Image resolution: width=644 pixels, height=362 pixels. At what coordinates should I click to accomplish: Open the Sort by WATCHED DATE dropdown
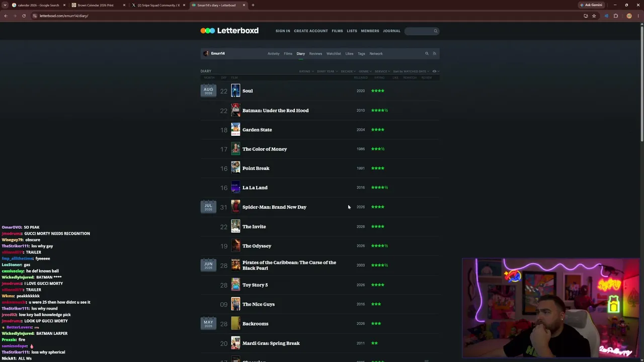pyautogui.click(x=411, y=71)
